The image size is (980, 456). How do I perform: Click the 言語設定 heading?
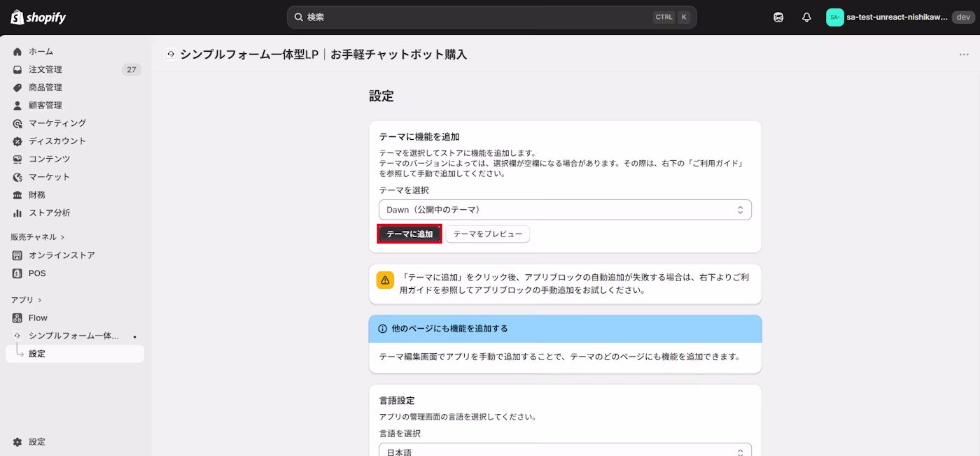(397, 401)
